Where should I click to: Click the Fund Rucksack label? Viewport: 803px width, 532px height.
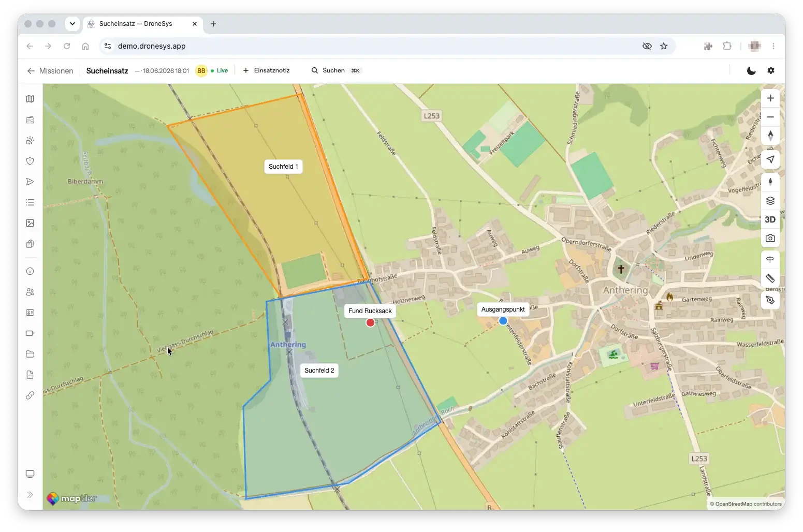point(370,311)
